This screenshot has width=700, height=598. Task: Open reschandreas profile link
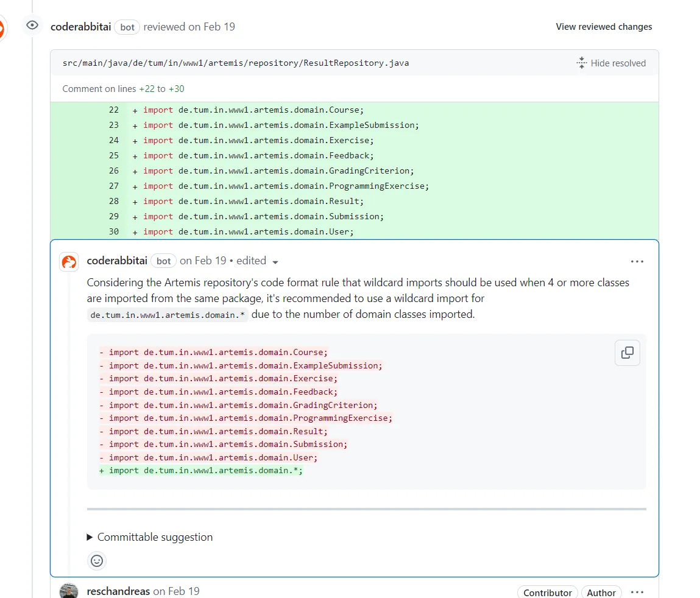[118, 591]
